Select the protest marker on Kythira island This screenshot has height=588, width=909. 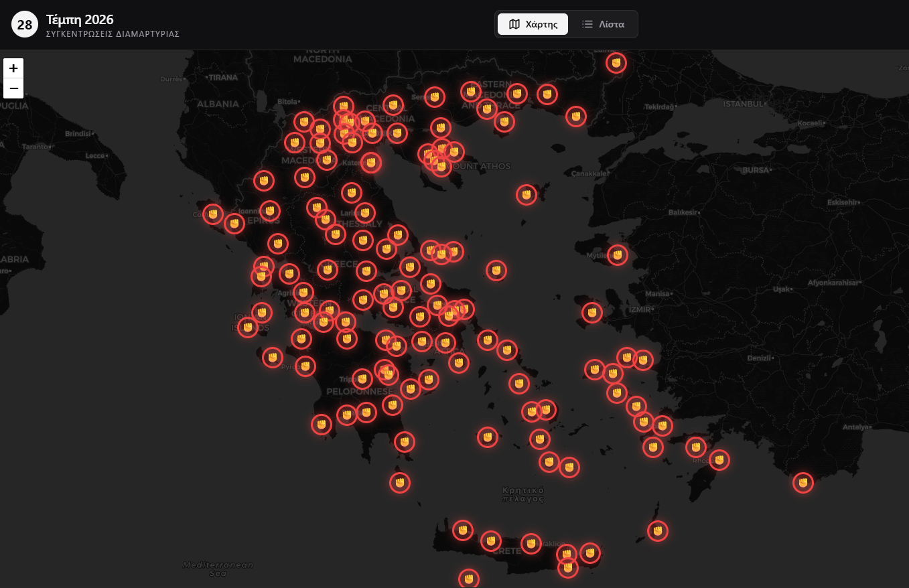[400, 482]
